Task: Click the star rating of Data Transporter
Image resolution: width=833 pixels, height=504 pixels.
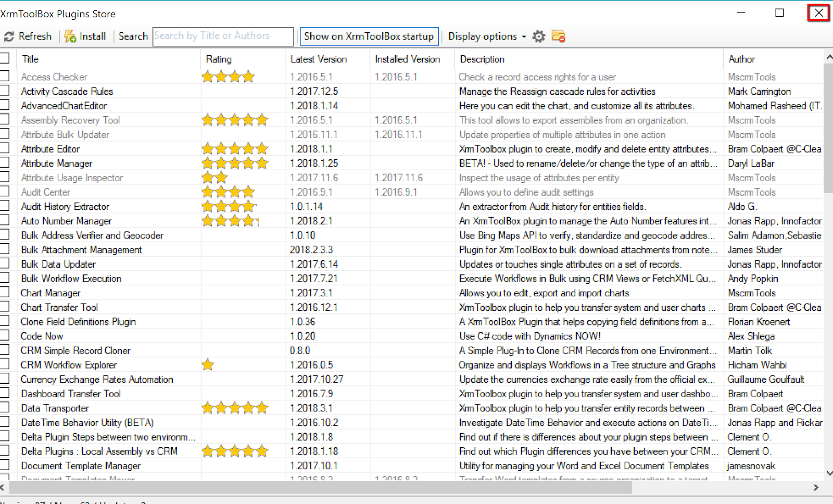Action: point(235,408)
